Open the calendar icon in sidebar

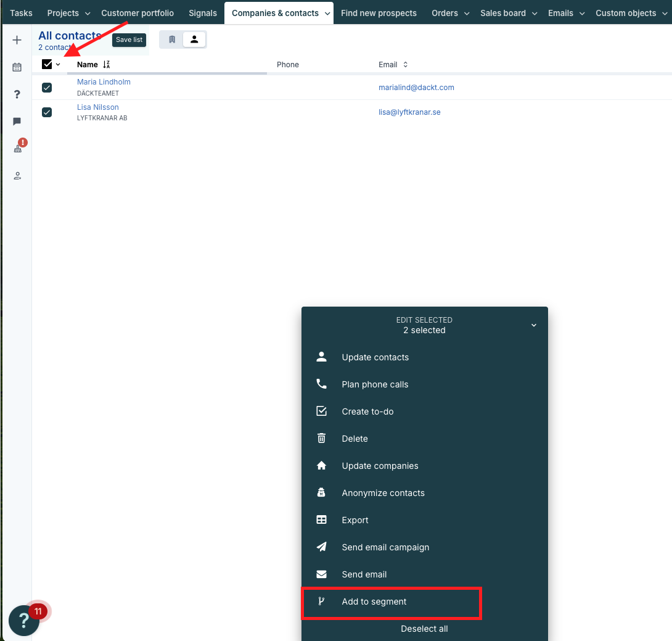point(17,67)
